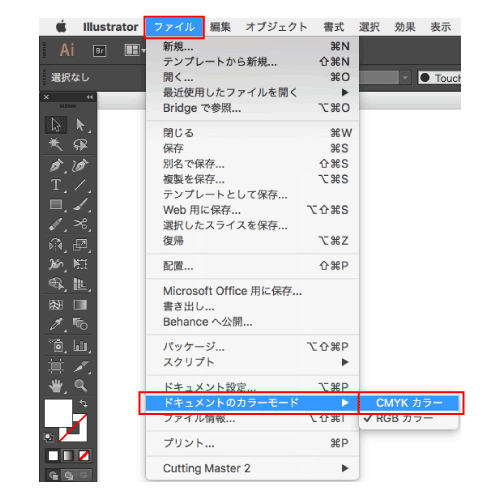Select the Column Graph tool
The width and height of the screenshot is (500, 500).
(80, 346)
